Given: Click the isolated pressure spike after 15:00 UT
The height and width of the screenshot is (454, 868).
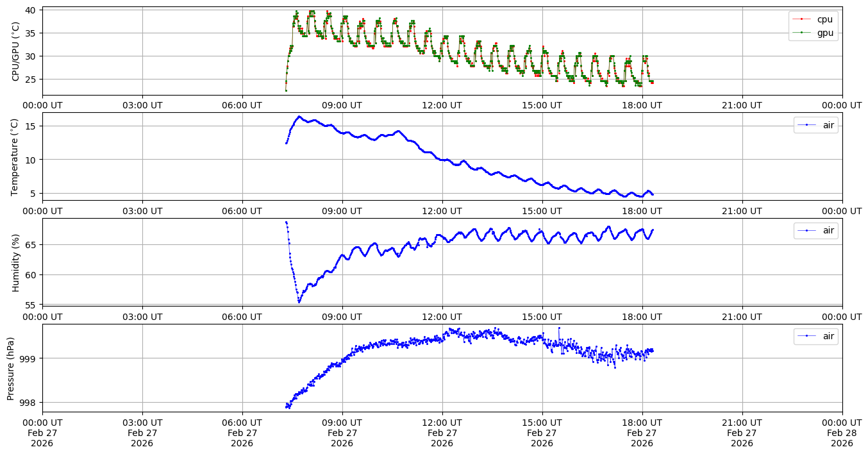Looking at the screenshot, I should tap(559, 328).
